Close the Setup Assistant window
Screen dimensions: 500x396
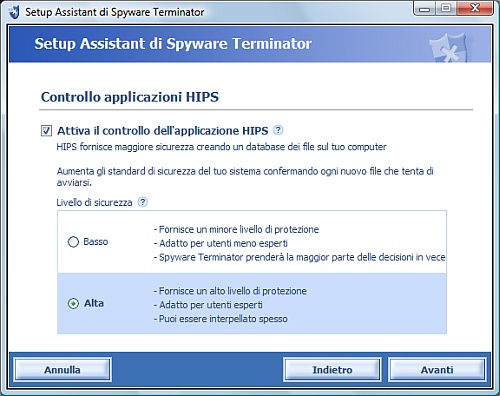[x=475, y=8]
